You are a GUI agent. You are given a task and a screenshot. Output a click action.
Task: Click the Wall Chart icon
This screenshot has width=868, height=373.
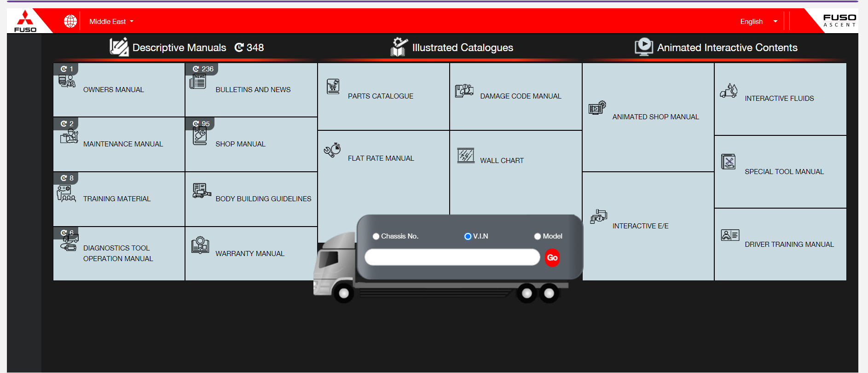pos(466,155)
